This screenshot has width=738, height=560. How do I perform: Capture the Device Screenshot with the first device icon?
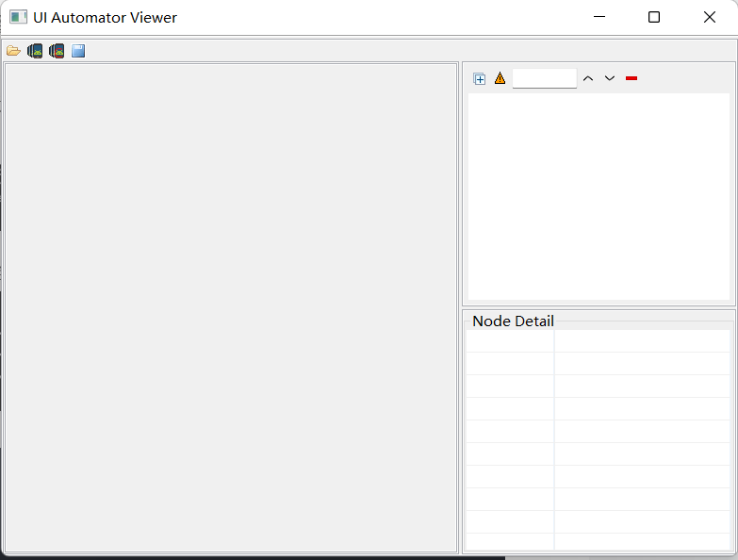coord(35,51)
